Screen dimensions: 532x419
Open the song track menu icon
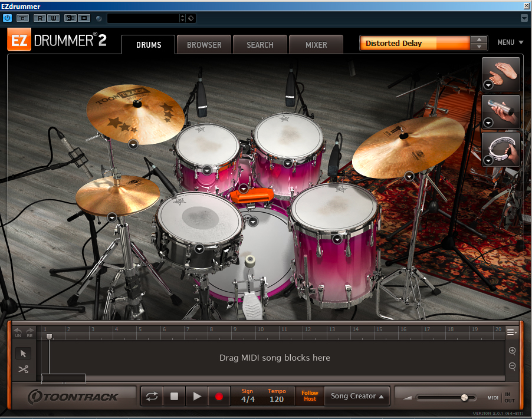[x=511, y=332]
